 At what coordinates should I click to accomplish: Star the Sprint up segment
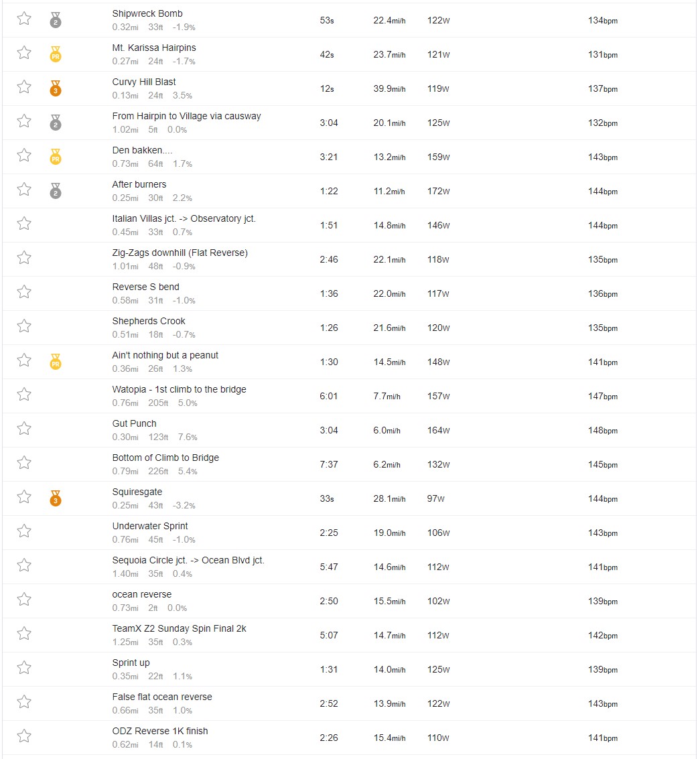(x=24, y=668)
